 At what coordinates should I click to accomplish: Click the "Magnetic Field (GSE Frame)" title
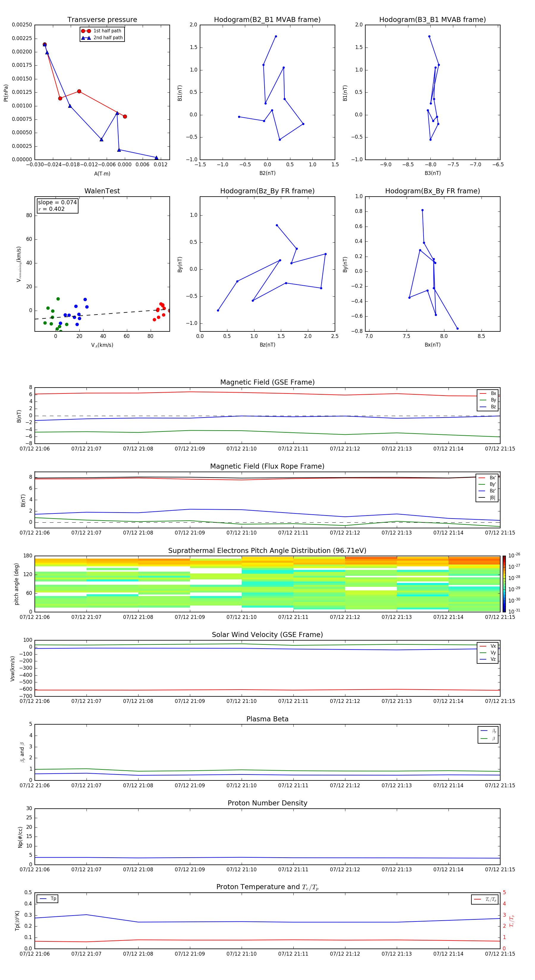click(x=267, y=382)
